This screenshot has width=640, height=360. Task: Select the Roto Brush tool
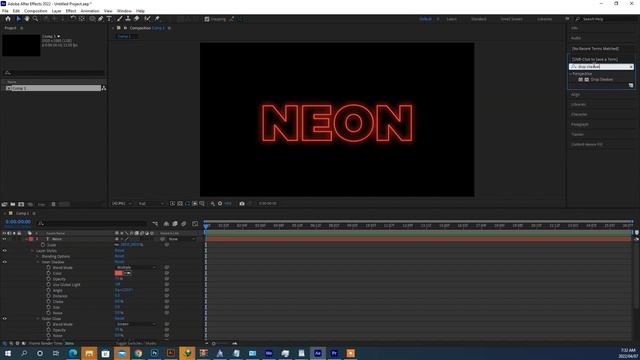tap(147, 19)
